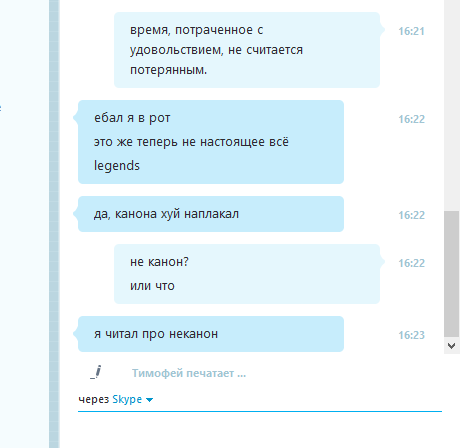Click the vertical scrollbar thumb
The height and width of the screenshot is (448, 460).
click(x=452, y=274)
